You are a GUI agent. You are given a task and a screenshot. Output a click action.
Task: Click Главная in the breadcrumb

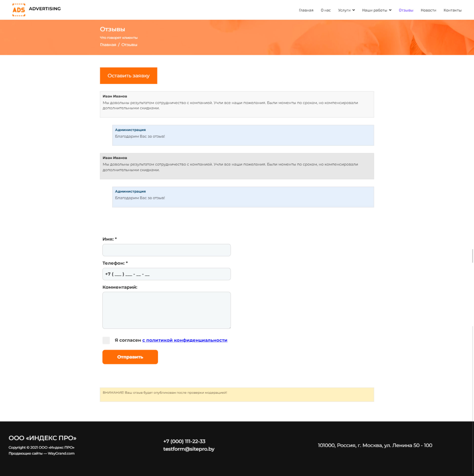pyautogui.click(x=108, y=45)
